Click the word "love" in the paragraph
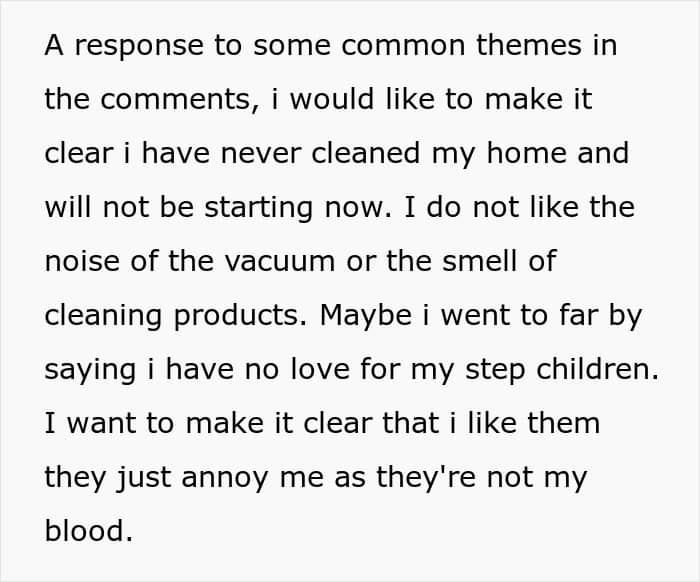The height and width of the screenshot is (582, 700). 320,370
